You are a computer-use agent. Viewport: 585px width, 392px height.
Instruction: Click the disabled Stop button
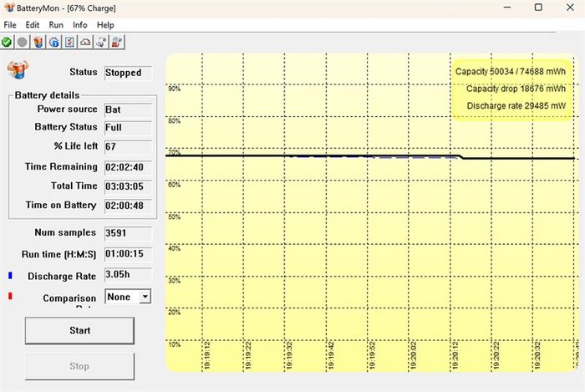tap(79, 366)
